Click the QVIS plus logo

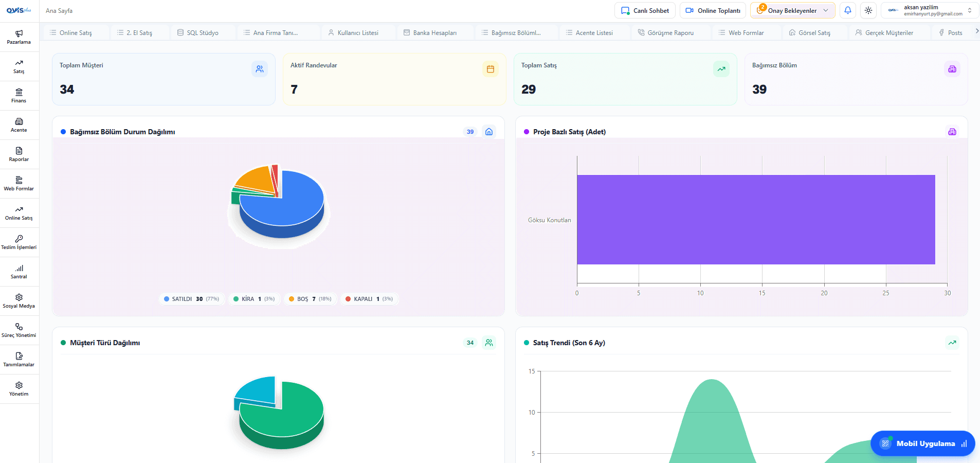pyautogui.click(x=19, y=10)
